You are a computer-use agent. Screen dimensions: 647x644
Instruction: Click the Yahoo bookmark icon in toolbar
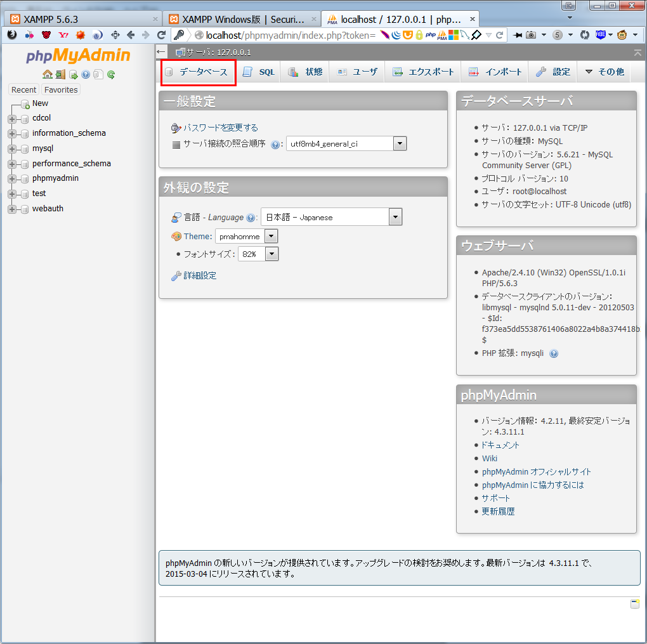tap(63, 35)
